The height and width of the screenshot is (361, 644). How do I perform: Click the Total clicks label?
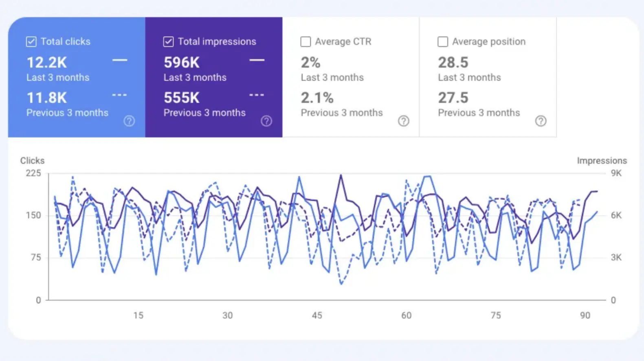[66, 42]
